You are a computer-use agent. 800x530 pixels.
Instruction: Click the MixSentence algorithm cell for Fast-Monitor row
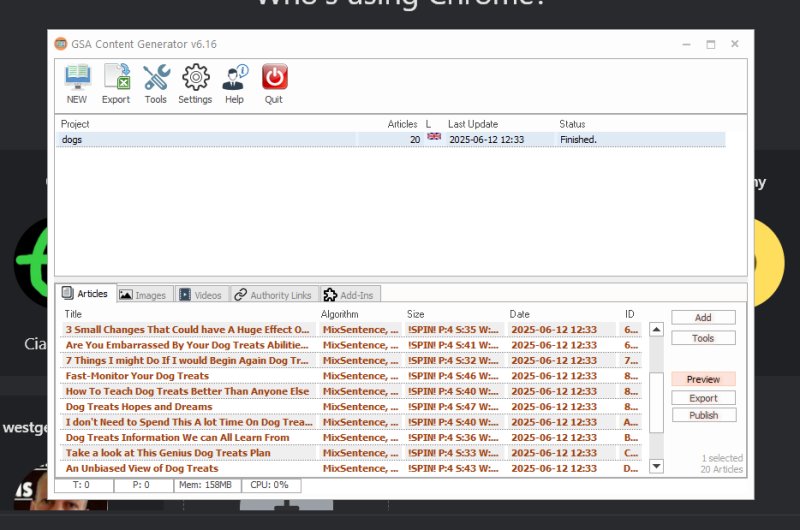pos(360,375)
